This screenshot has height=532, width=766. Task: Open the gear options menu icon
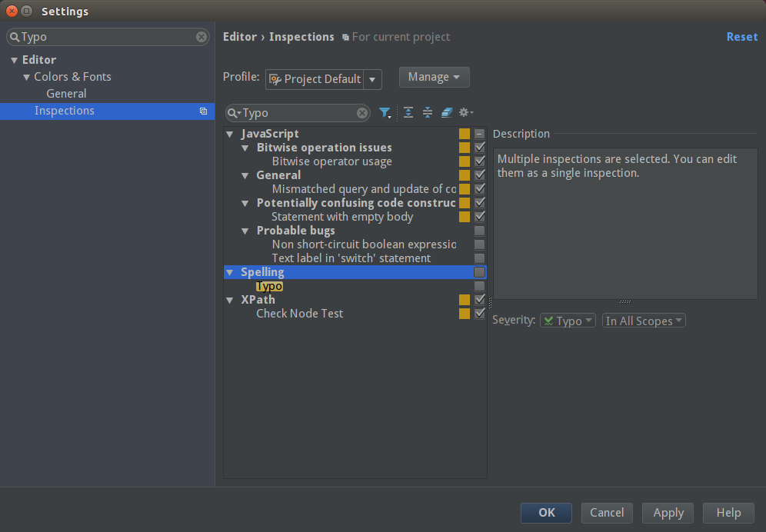[x=465, y=113]
